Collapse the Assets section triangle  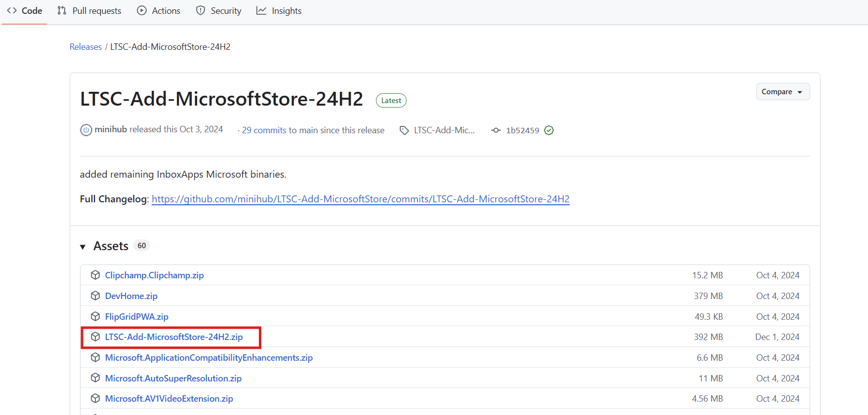83,247
